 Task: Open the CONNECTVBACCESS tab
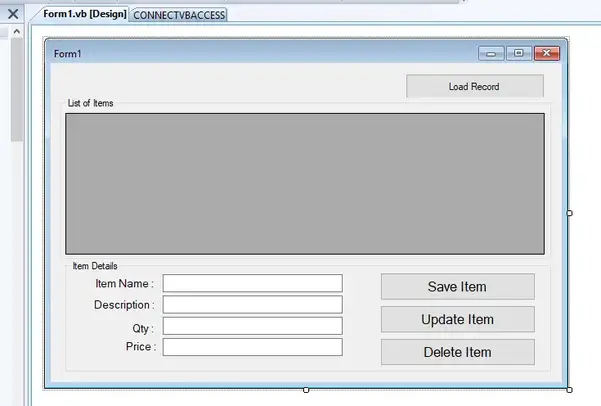179,15
